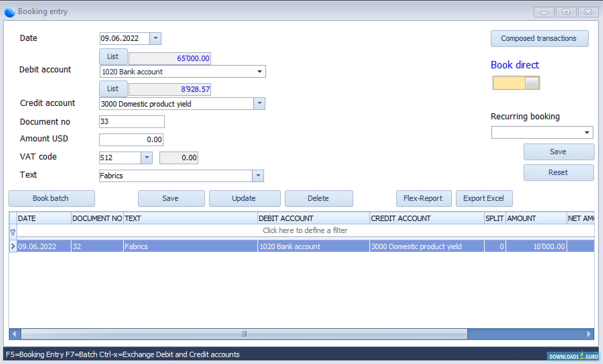603x364 pixels.
Task: Click the Delete button
Action: [318, 198]
